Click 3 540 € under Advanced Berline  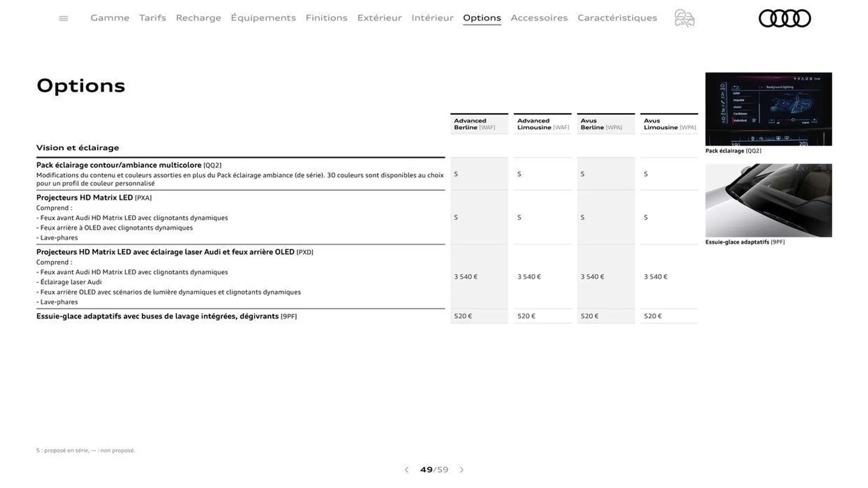[x=466, y=277]
